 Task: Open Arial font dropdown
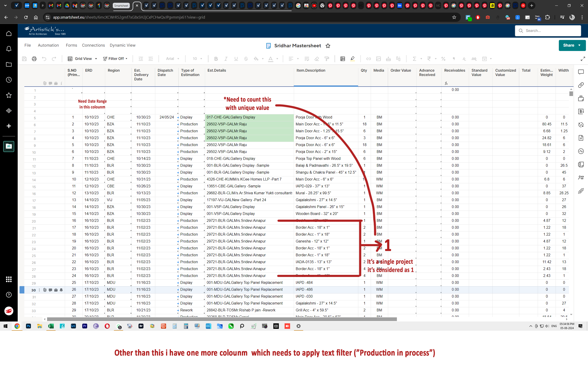pyautogui.click(x=172, y=59)
